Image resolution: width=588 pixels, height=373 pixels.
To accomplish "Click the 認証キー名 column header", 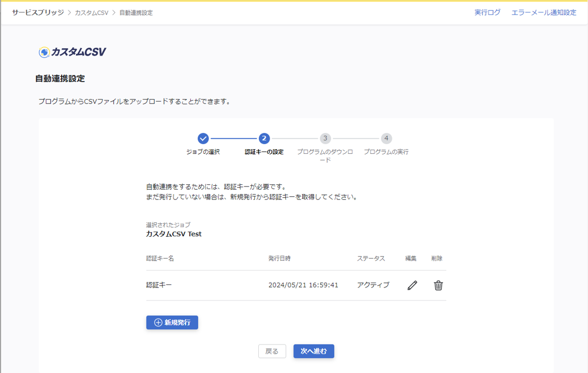I will click(x=160, y=259).
